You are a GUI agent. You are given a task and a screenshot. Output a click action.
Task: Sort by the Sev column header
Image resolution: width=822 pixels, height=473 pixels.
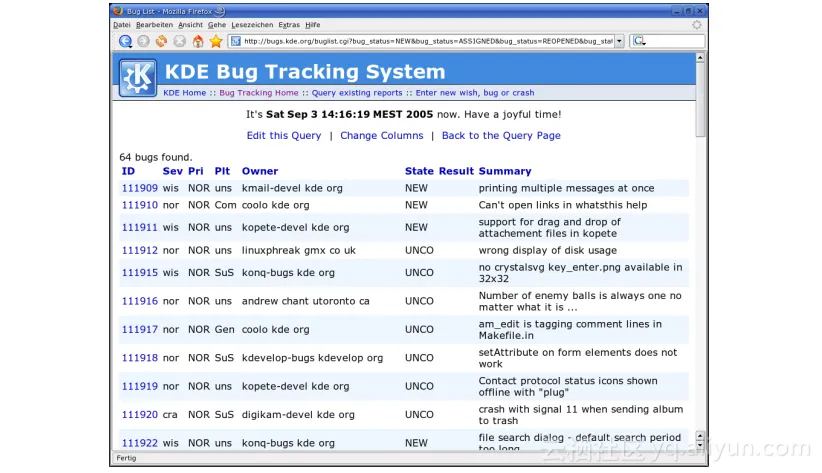click(172, 171)
